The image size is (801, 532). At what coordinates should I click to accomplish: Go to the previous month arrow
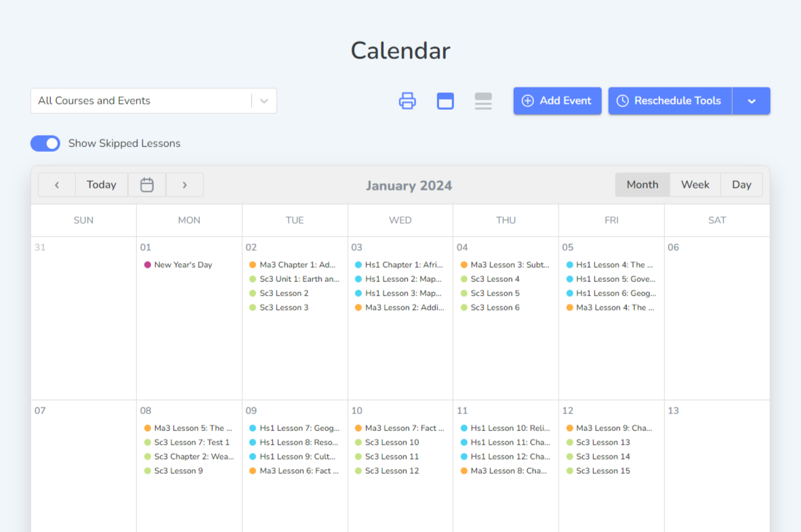57,185
